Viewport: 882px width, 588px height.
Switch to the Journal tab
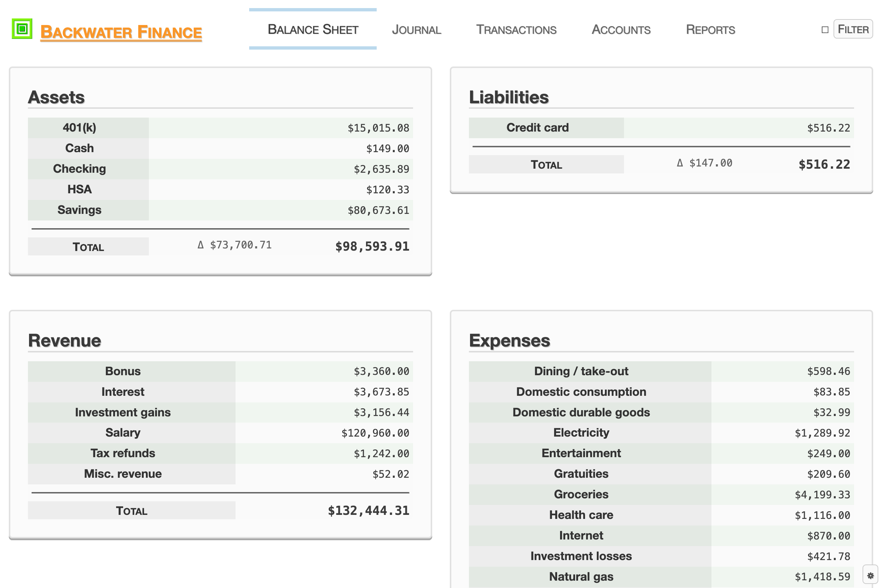click(x=416, y=30)
